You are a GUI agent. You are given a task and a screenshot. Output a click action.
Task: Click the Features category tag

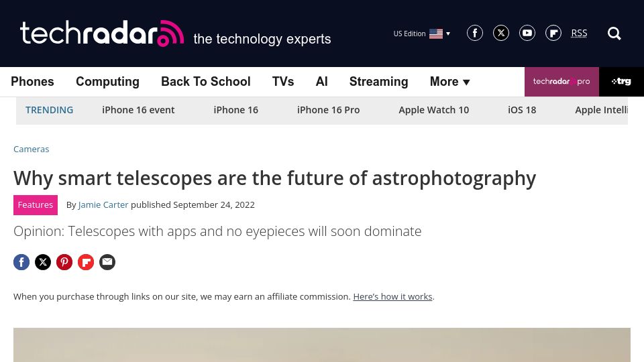tap(36, 205)
